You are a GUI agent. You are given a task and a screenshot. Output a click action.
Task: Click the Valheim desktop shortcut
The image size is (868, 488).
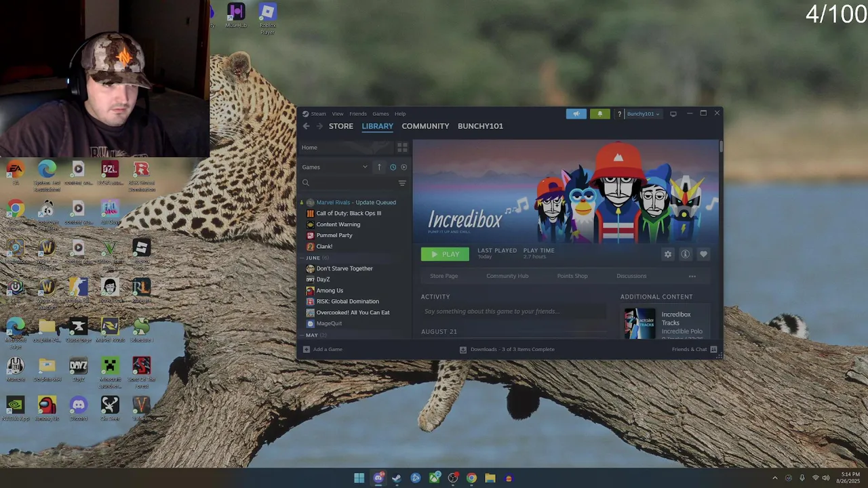[141, 408]
